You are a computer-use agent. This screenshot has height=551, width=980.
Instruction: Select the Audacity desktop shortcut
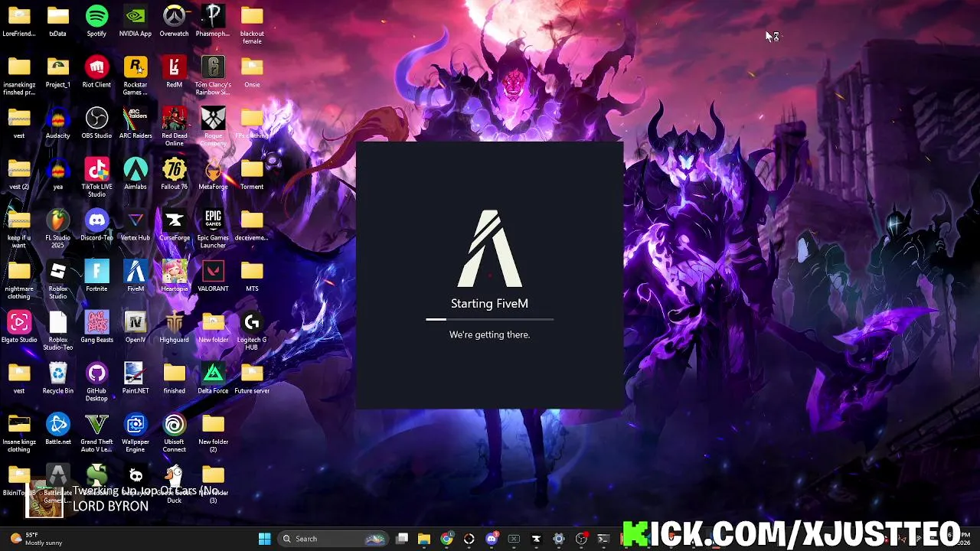[58, 123]
